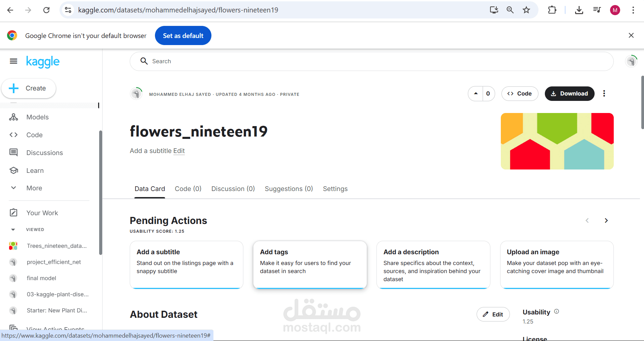Upvote the dataset
644x341 pixels.
476,93
